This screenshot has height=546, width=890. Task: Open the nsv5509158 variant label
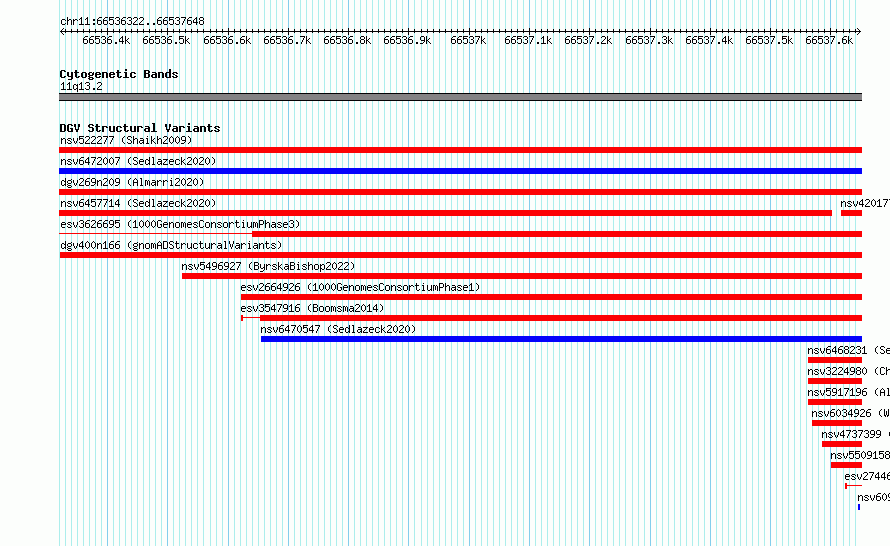point(860,455)
